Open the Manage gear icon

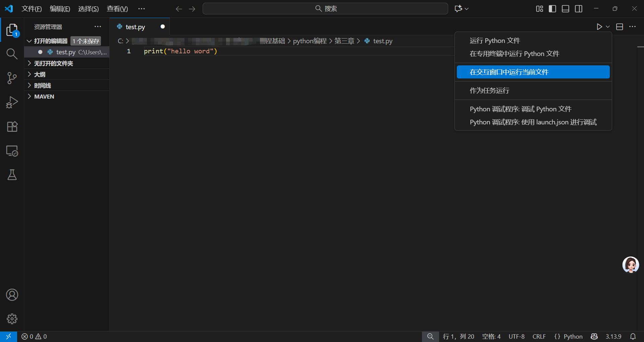click(x=12, y=319)
